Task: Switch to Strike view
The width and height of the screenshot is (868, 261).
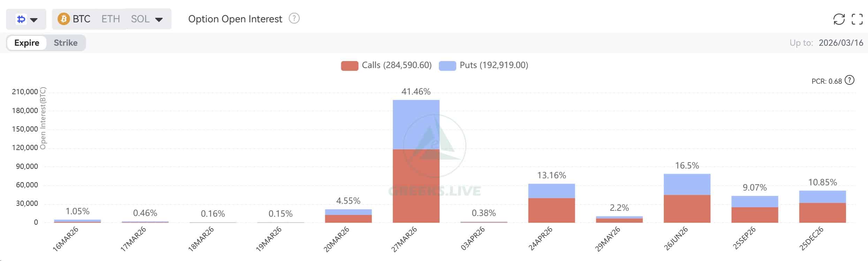Action: (66, 43)
